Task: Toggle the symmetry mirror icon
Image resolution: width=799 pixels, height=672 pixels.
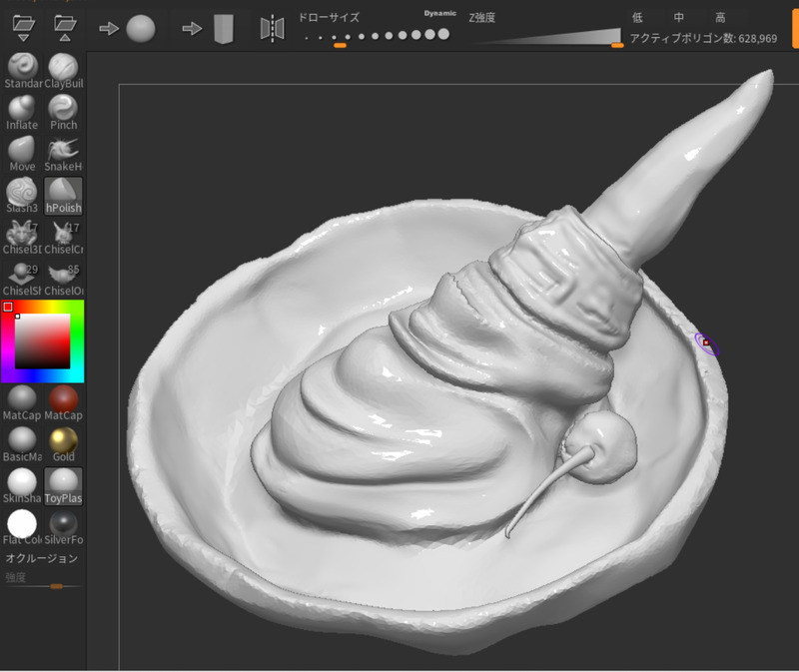Action: pos(272,29)
